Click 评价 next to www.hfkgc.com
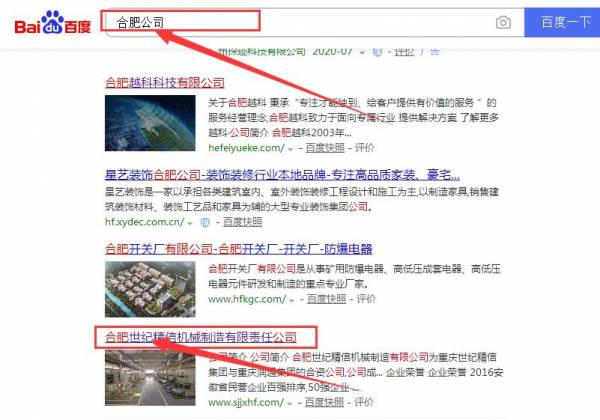Viewport: 600px width, 420px height. point(366,299)
